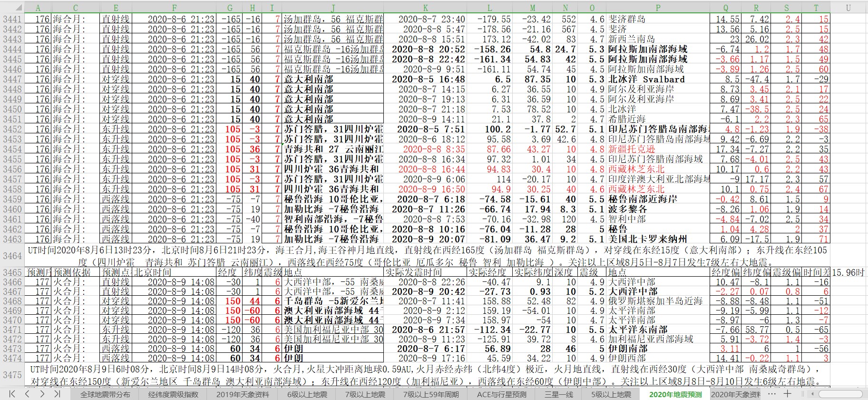This screenshot has height=400, width=868.
Task: Click the 俄罗斯堪察加半岛近海 cell
Action: (x=658, y=301)
